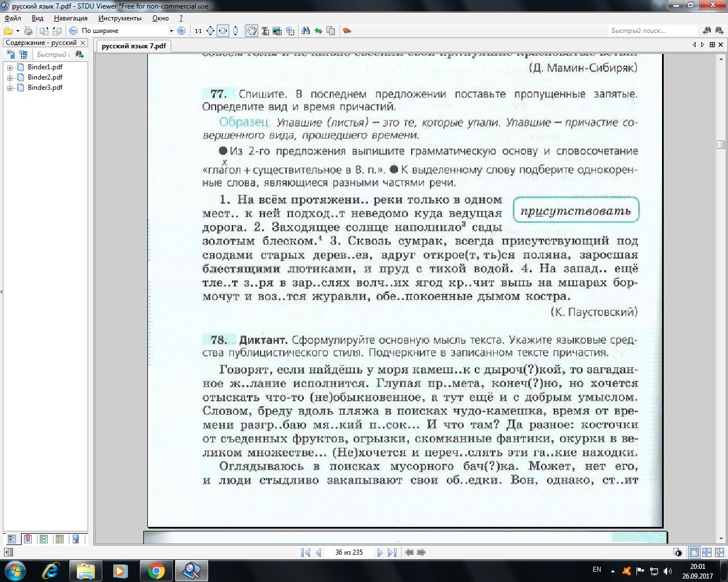The width and height of the screenshot is (728, 582).
Task: Jump to the last page
Action: [x=392, y=552]
